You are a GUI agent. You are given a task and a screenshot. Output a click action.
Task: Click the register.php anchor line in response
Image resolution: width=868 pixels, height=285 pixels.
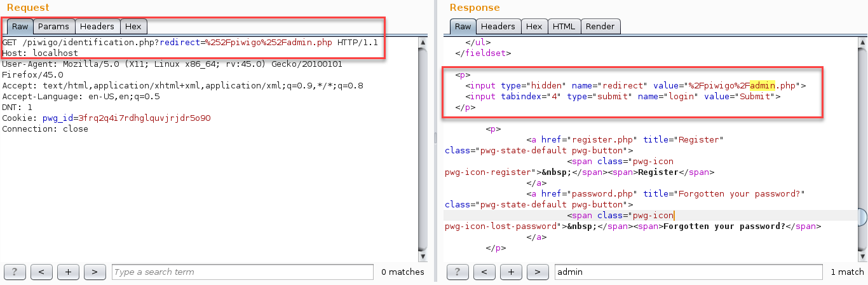(x=625, y=140)
